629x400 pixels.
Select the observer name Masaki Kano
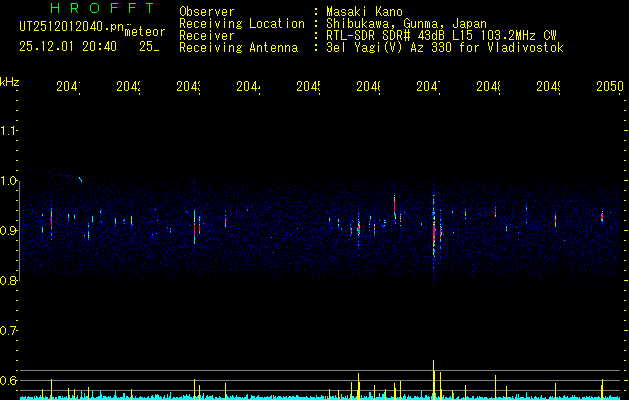(x=364, y=12)
